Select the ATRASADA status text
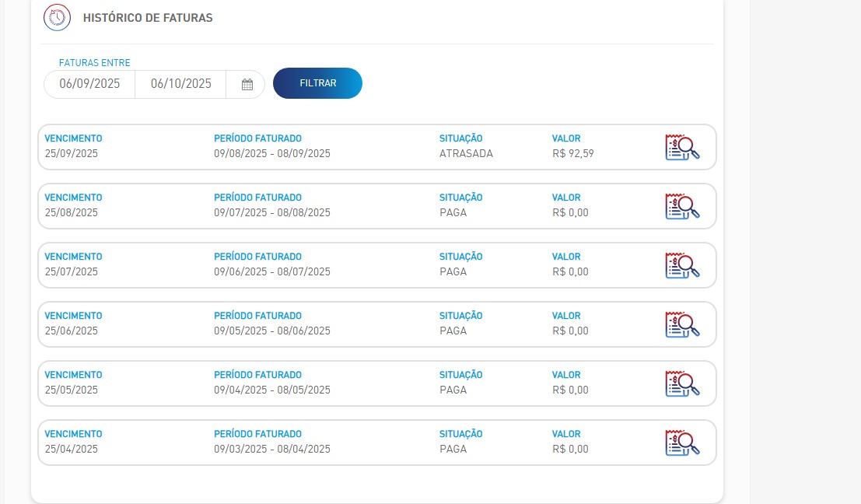Screen dimensions: 861x504 466,154
